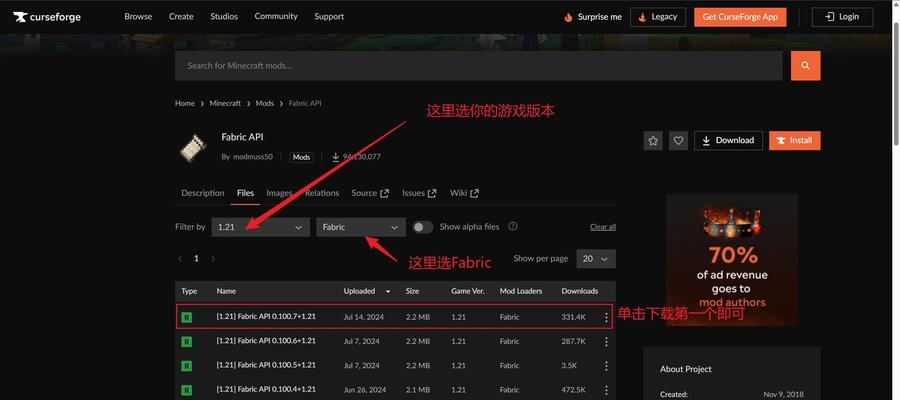The height and width of the screenshot is (400, 900).
Task: Open three-dot menu for Fabric API 0.100.7
Action: 606,317
